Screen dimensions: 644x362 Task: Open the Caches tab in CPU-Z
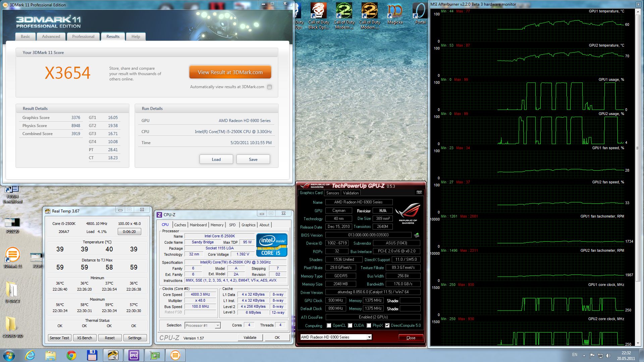pyautogui.click(x=180, y=225)
